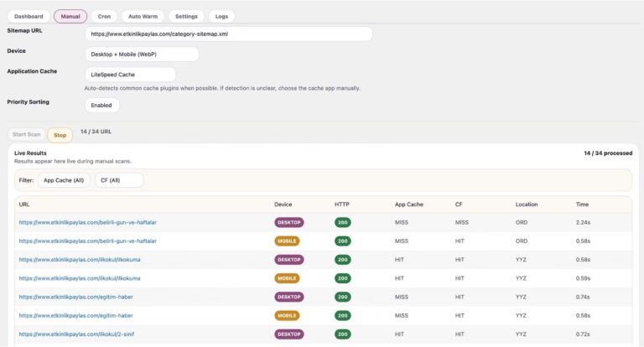Open belirli-gun-ve-haftalar link in the Mobile row
Image resolution: width=644 pixels, height=347 pixels.
[88, 241]
